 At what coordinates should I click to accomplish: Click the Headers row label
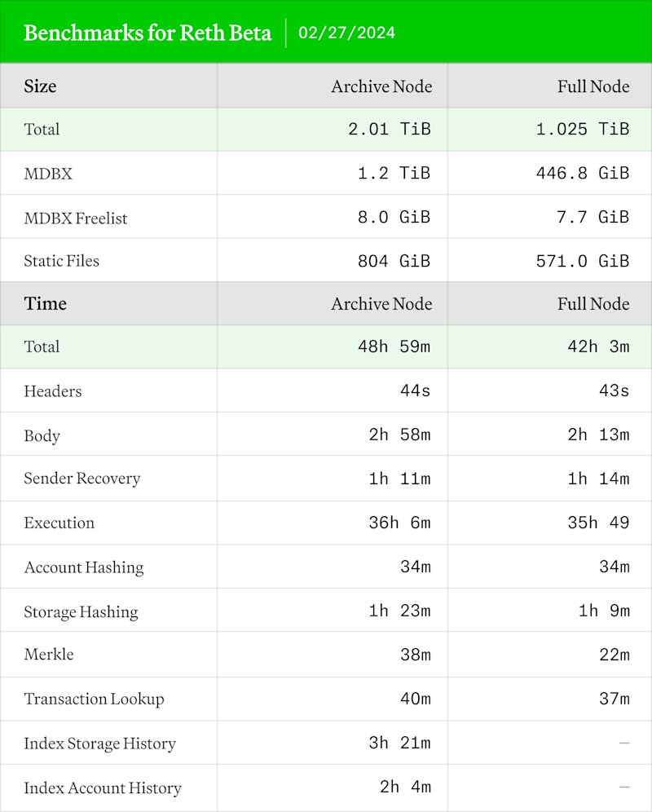[53, 391]
